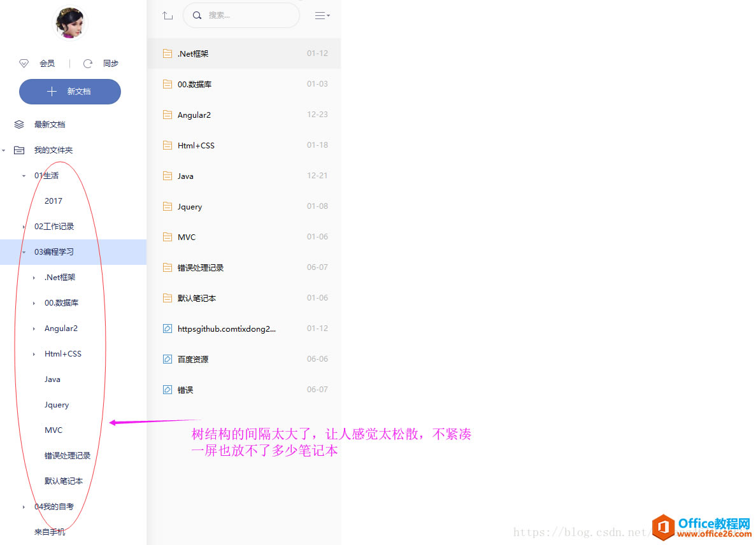This screenshot has height=545, width=756.
Task: Expand the .Net框架 tree node arrow
Action: (34, 278)
